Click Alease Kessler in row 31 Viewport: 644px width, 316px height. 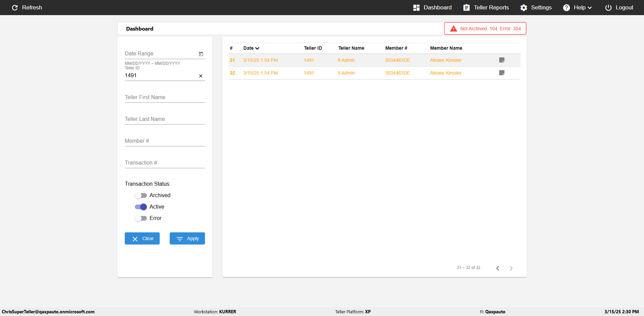pyautogui.click(x=446, y=60)
